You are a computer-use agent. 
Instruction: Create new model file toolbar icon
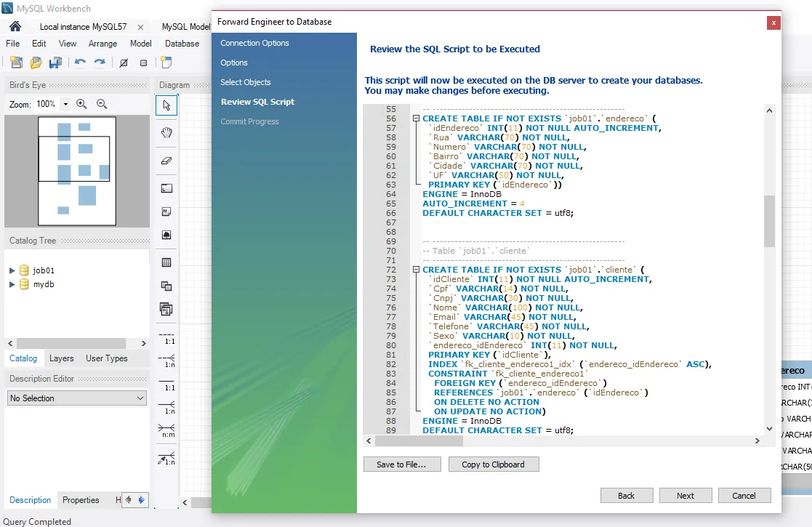point(16,63)
